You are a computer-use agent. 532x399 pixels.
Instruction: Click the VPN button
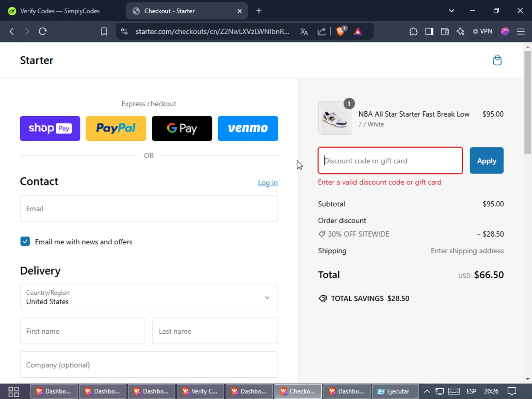pyautogui.click(x=483, y=32)
